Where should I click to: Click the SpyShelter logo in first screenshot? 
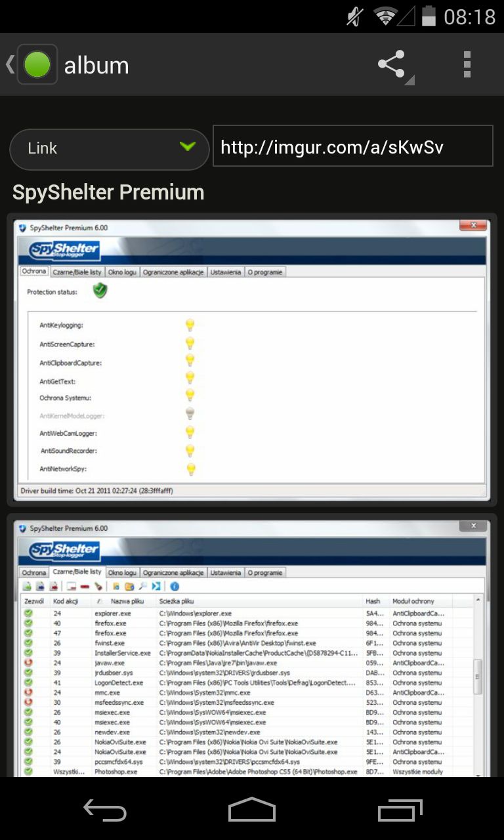[64, 250]
